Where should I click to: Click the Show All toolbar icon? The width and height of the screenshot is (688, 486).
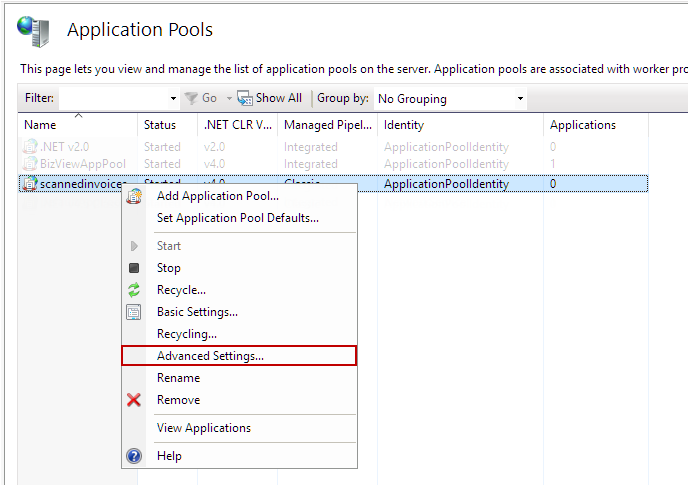245,98
